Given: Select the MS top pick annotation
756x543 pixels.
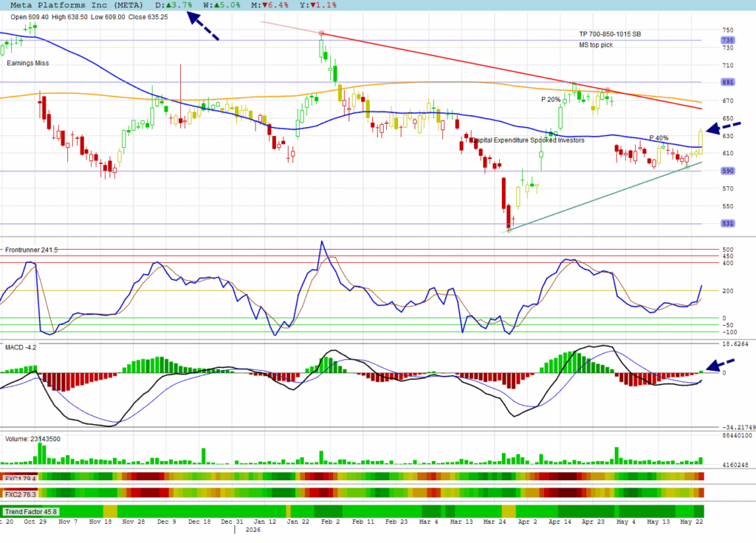Looking at the screenshot, I should coord(596,45).
